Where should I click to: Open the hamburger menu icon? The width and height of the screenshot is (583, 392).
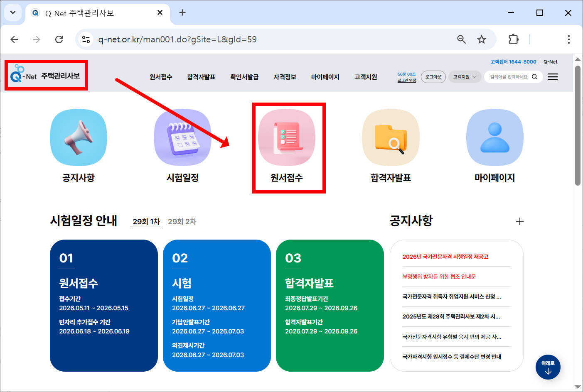click(553, 77)
